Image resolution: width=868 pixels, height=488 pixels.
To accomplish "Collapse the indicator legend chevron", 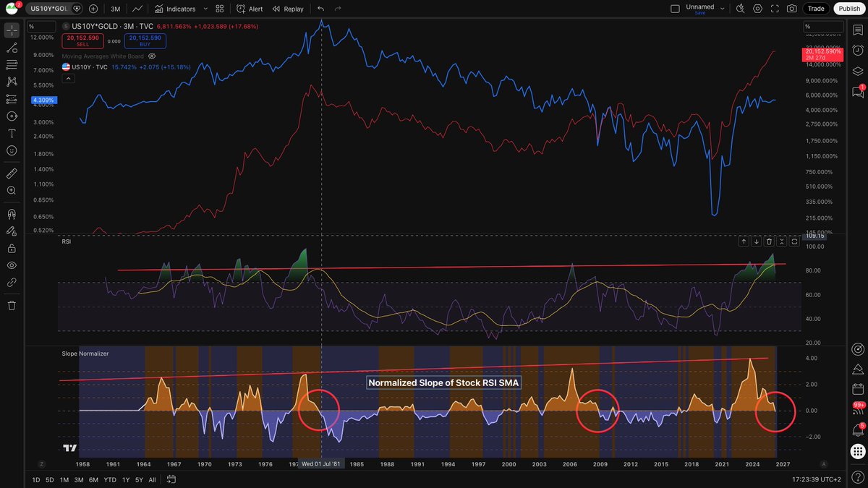I will tap(67, 77).
